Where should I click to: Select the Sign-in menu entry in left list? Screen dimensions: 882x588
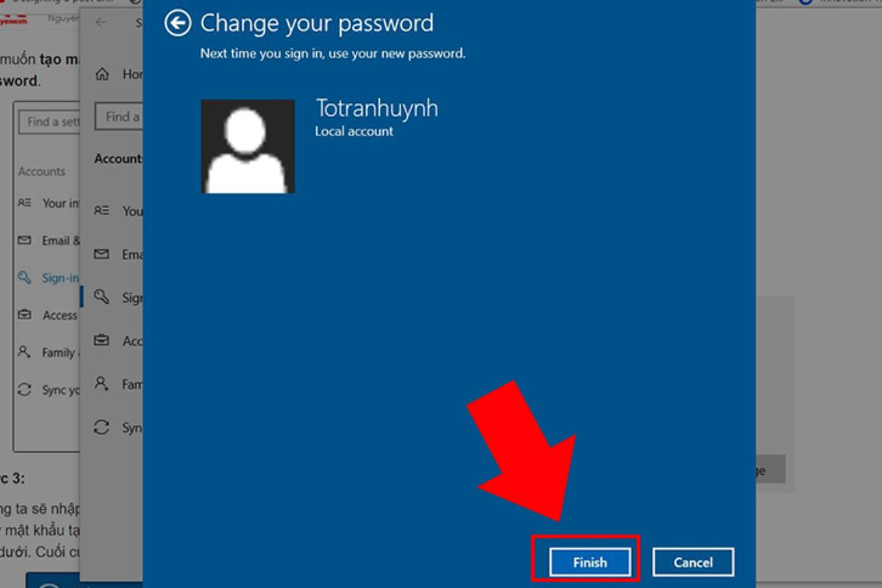pyautogui.click(x=60, y=279)
